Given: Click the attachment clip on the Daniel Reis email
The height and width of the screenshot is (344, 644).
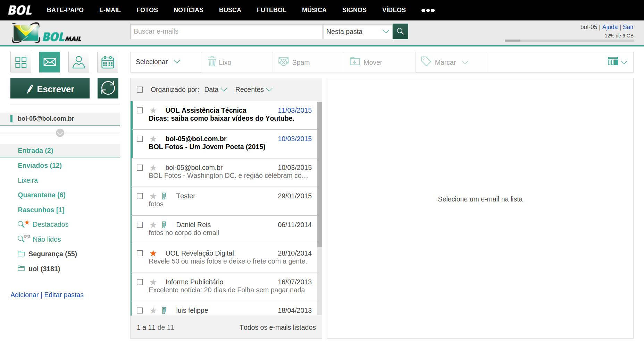Looking at the screenshot, I should [x=164, y=225].
